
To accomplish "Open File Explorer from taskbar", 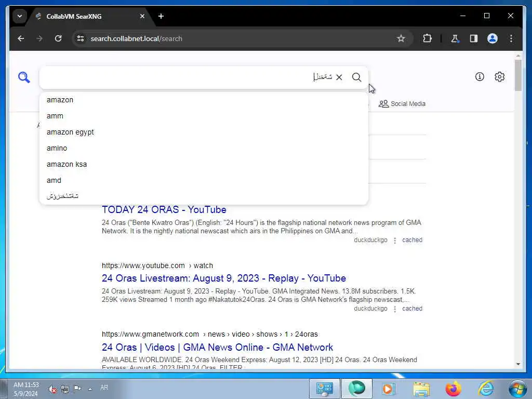I will click(x=421, y=389).
